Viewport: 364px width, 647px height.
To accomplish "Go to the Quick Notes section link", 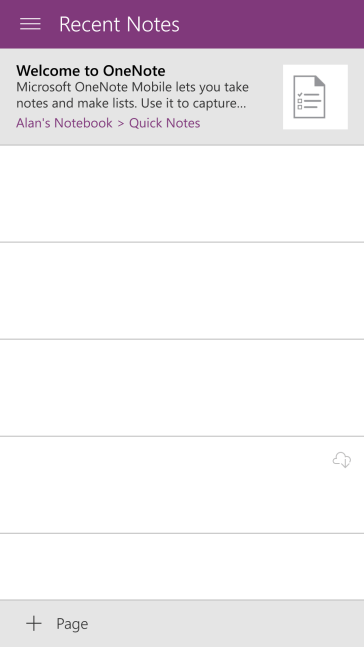I will point(165,123).
